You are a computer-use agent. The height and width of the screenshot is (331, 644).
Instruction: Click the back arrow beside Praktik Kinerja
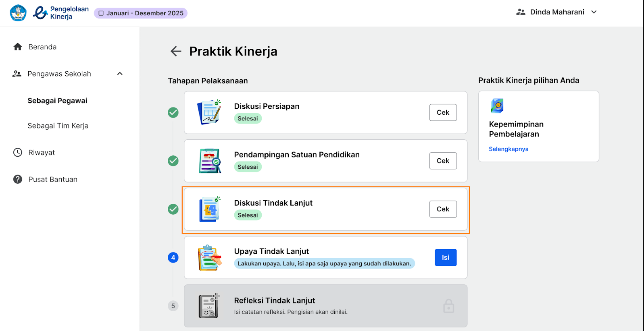[x=176, y=51]
